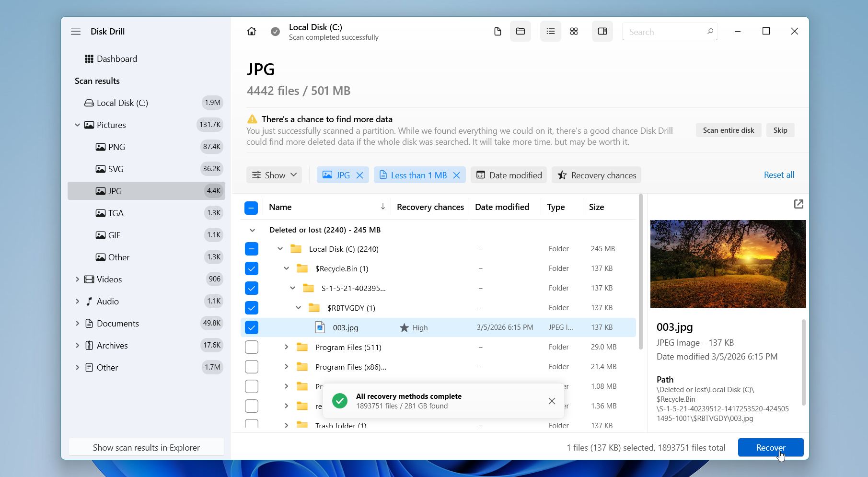Select Local Disk (C:) scan results

pos(146,103)
